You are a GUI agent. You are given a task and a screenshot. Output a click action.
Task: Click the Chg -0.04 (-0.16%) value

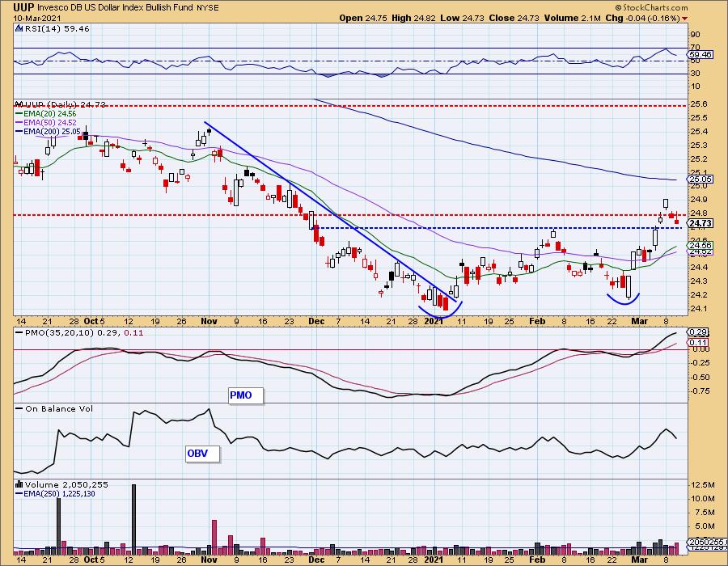643,18
